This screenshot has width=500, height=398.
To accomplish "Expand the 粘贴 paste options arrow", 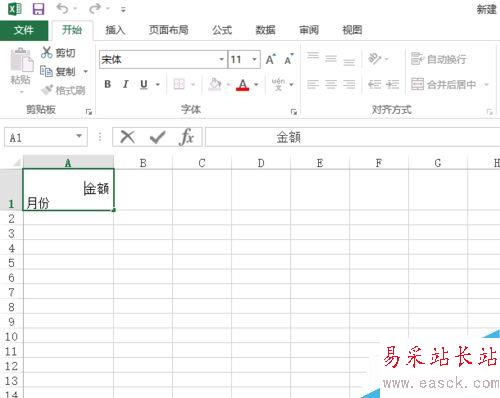I will 21,92.
